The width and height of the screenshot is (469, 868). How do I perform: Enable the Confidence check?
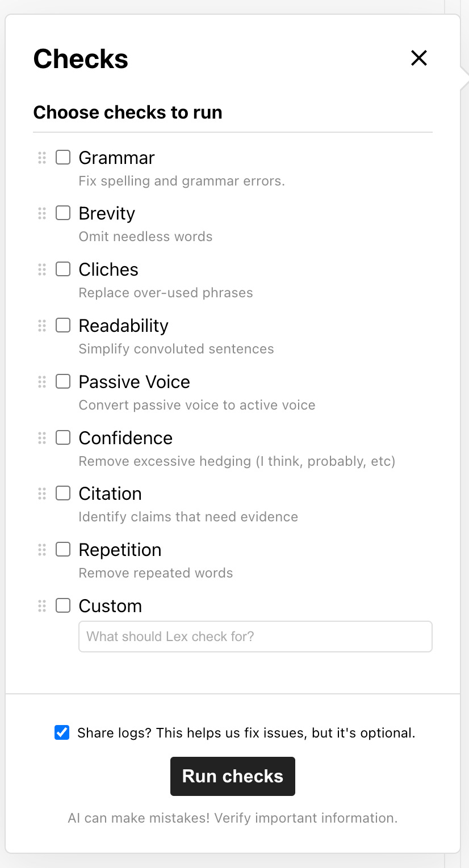tap(62, 438)
